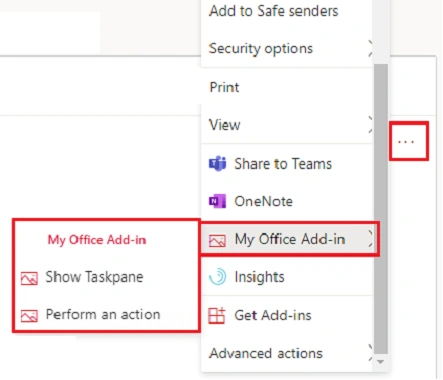Choose Insights menu entry
443x380 pixels.
[287, 277]
